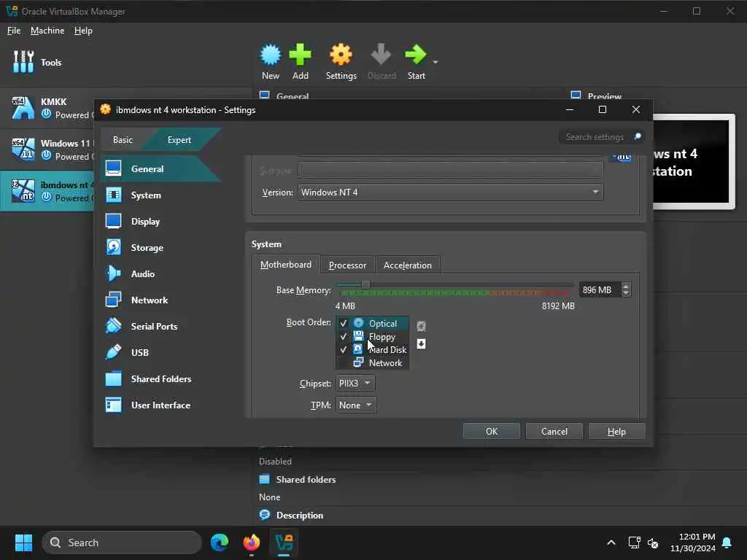Open the Shared Folders settings category
This screenshot has width=747, height=560.
click(160, 379)
